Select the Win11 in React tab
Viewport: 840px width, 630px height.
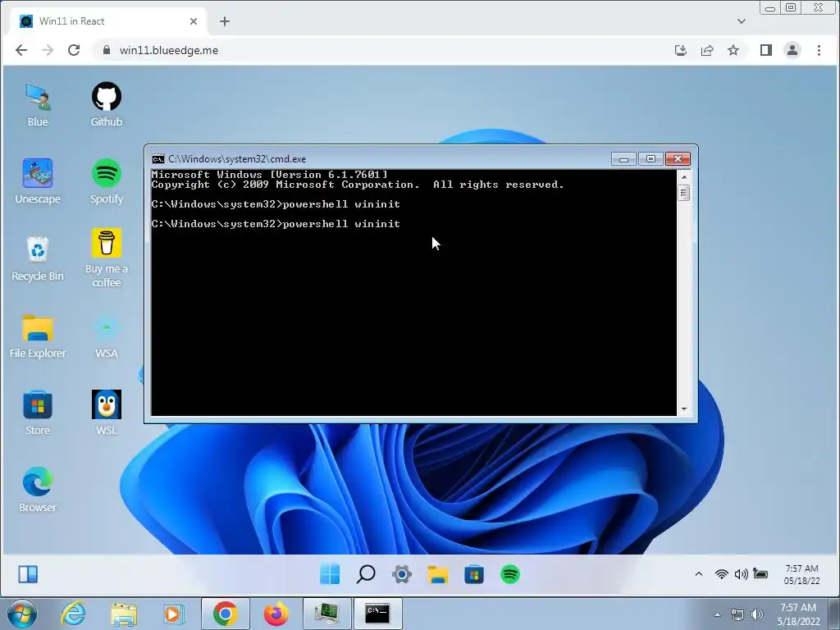point(109,21)
